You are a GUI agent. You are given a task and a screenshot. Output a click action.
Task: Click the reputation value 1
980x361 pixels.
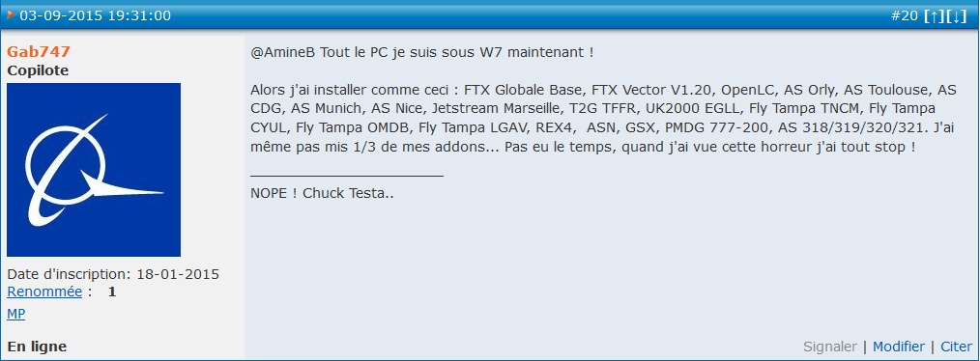[112, 292]
